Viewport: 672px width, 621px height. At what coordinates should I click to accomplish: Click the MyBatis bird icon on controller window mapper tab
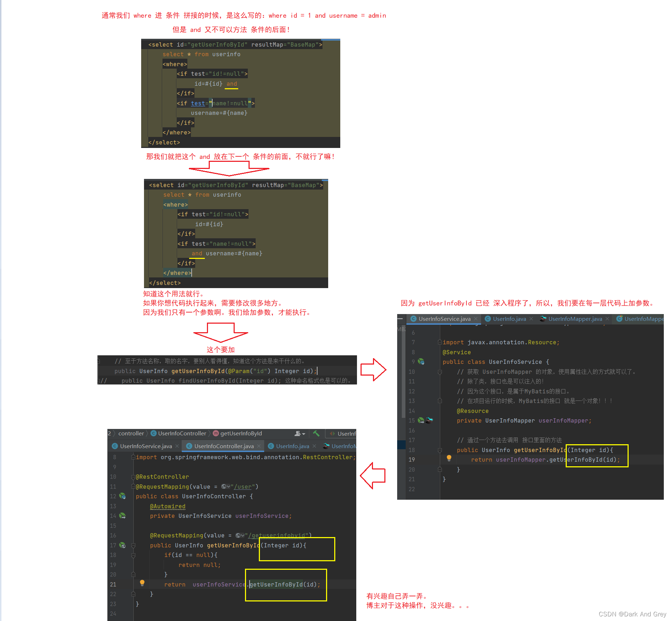[326, 446]
